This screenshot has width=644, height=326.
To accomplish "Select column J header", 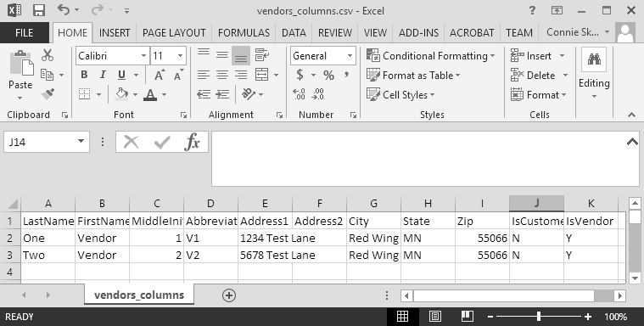I will [536, 204].
